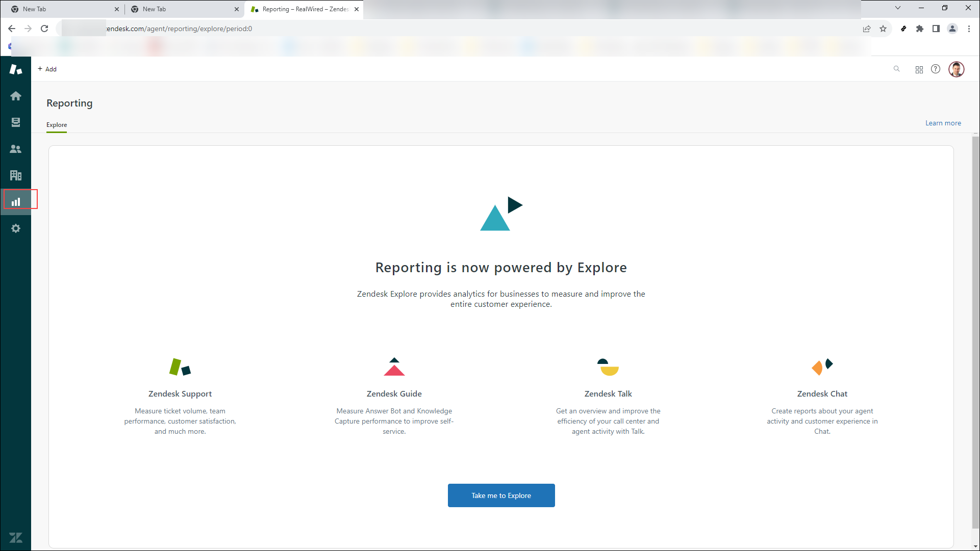Screen dimensions: 980x551
Task: Click the Zendesk products grid icon
Action: [x=919, y=69]
